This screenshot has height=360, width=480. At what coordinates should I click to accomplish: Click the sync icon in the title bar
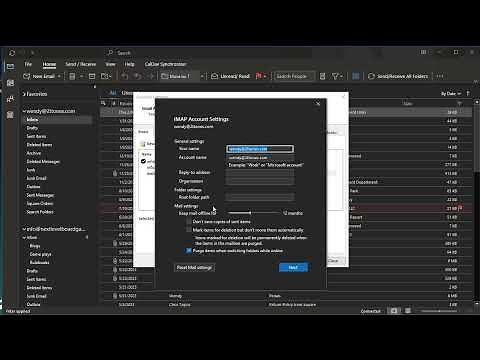[12, 53]
